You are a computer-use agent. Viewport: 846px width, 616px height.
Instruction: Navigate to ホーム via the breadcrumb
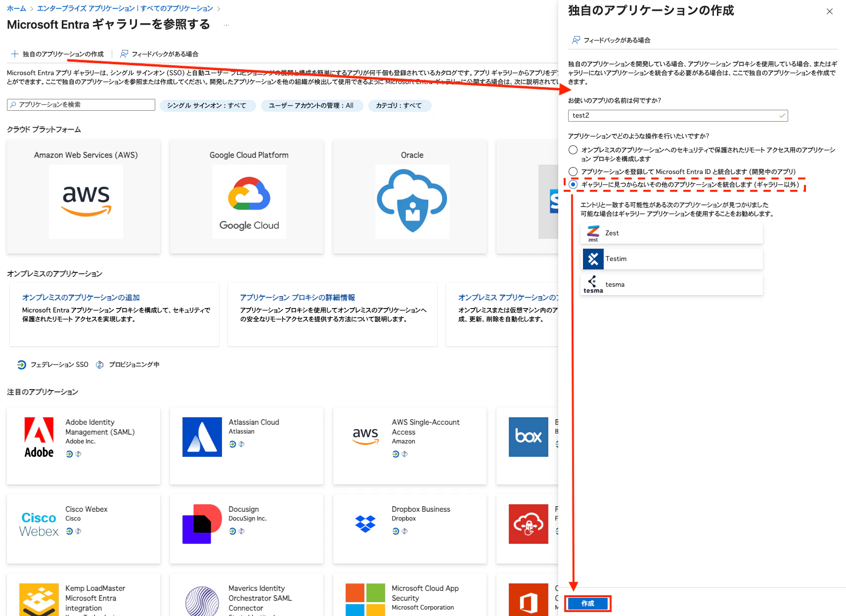(x=16, y=8)
